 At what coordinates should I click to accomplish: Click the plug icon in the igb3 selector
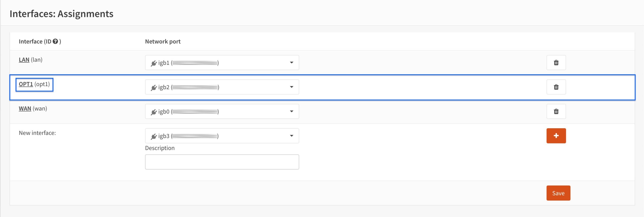click(x=154, y=136)
